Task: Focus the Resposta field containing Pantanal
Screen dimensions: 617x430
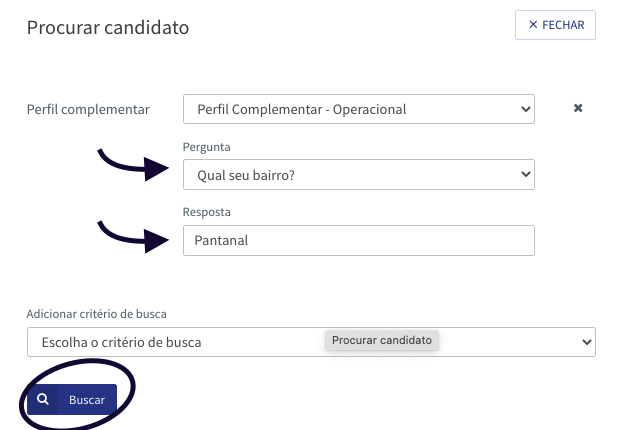Action: tap(358, 240)
